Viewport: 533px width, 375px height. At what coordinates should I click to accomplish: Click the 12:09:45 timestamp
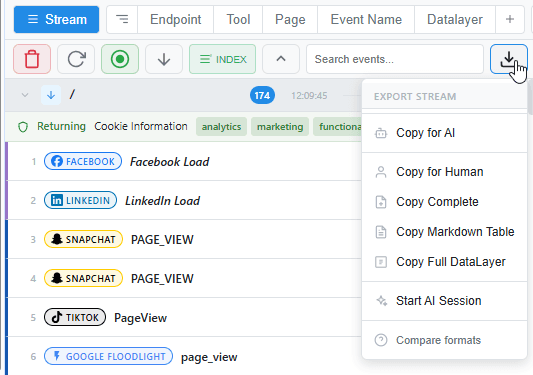(x=309, y=96)
